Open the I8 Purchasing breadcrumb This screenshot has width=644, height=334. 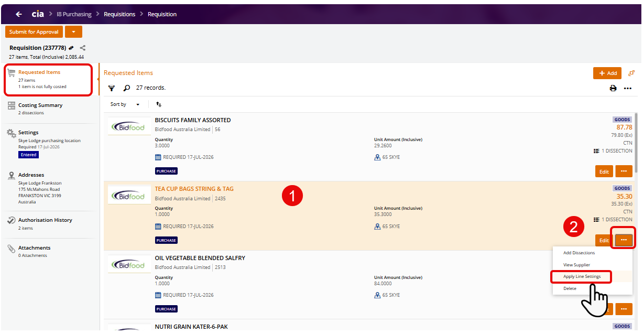tap(74, 14)
